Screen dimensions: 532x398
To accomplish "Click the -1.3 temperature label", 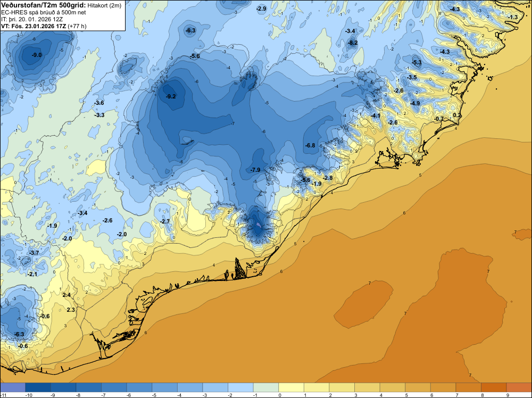I will click(513, 17).
